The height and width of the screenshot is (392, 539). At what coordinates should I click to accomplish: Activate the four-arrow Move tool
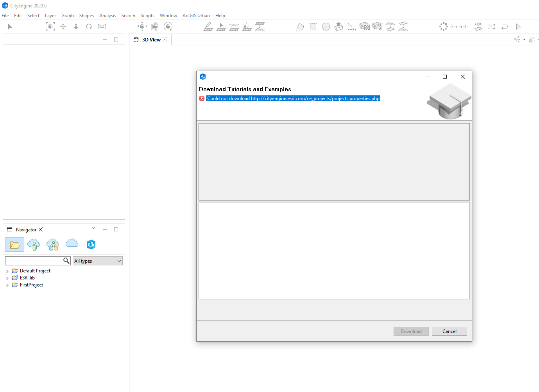[x=63, y=27]
